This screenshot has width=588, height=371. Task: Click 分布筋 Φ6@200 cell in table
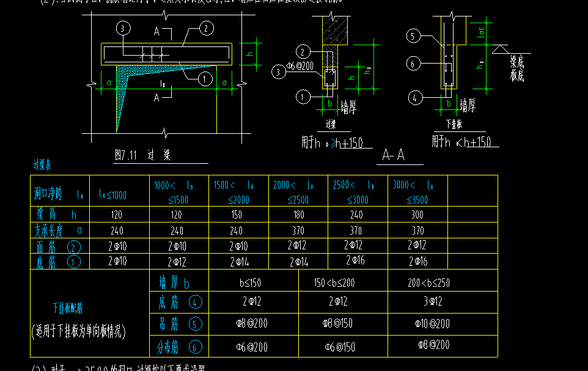[252, 347]
